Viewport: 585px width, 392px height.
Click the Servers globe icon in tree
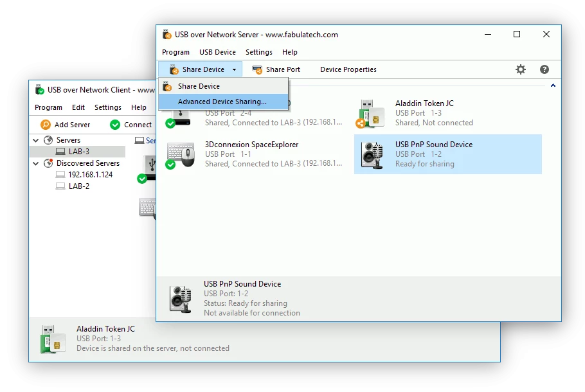coord(48,140)
